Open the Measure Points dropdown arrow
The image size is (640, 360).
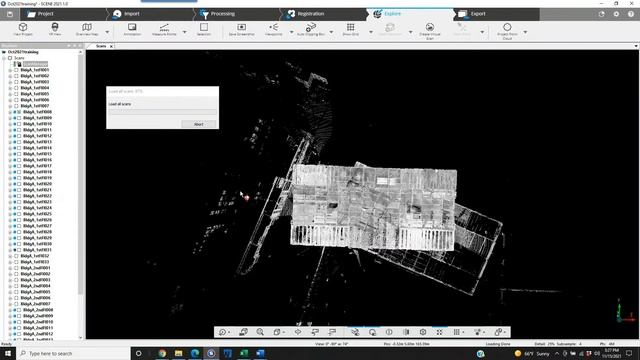pos(184,32)
